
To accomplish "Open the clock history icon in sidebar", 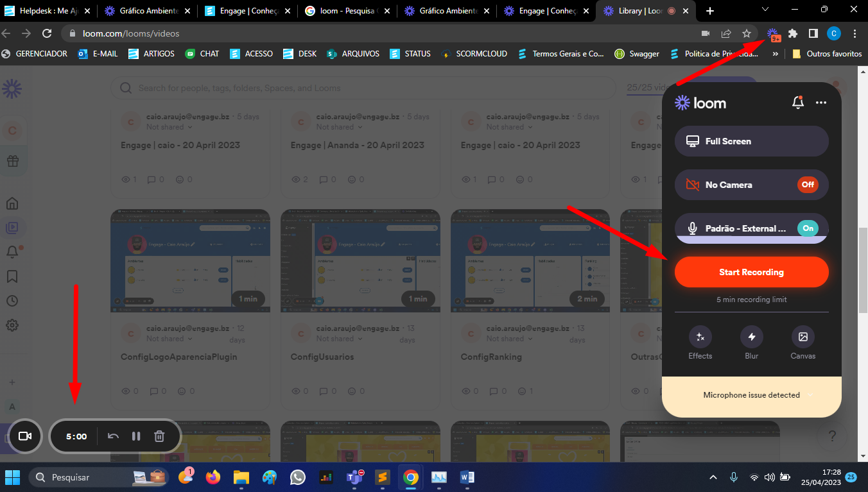I will (12, 301).
